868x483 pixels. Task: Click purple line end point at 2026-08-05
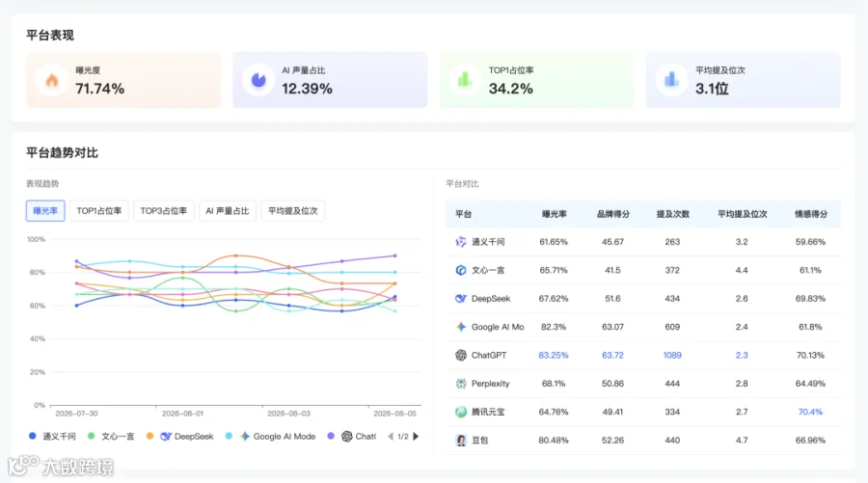395,255
